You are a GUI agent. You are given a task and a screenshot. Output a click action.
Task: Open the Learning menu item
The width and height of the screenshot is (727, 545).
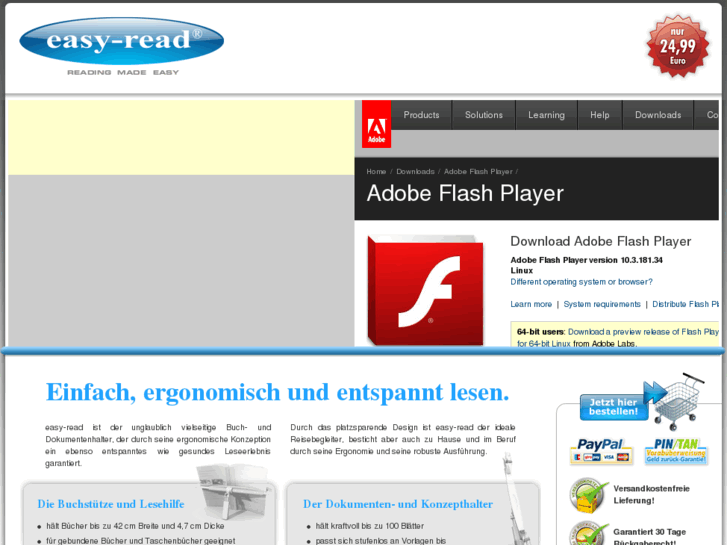546,115
